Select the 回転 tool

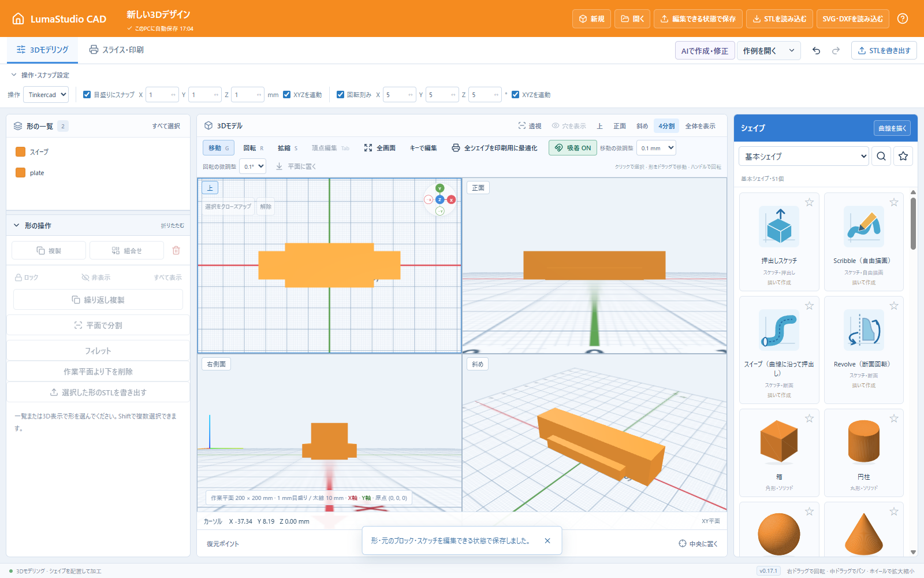(x=254, y=148)
